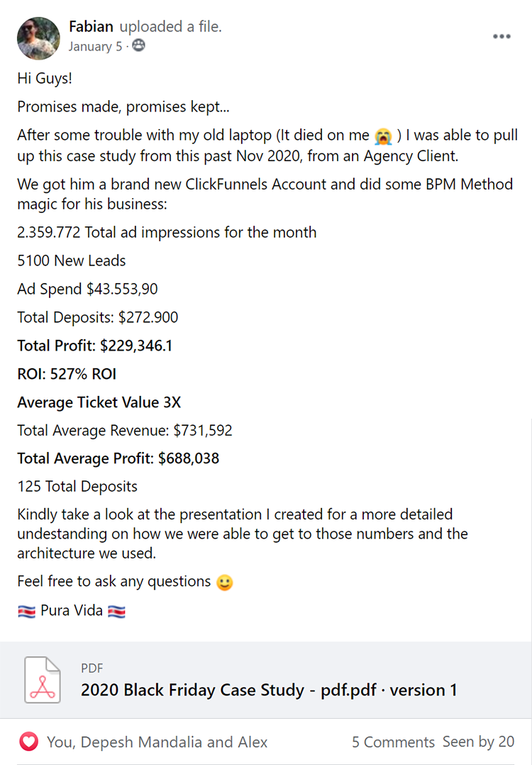Click the Total Profit: $229,346.1 line

[x=94, y=346]
